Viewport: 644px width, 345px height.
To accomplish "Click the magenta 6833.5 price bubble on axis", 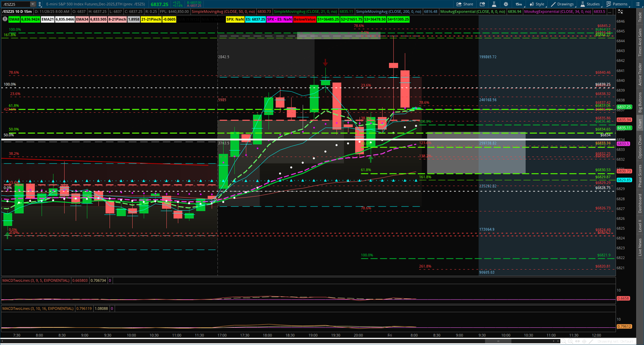I will pyautogui.click(x=624, y=143).
